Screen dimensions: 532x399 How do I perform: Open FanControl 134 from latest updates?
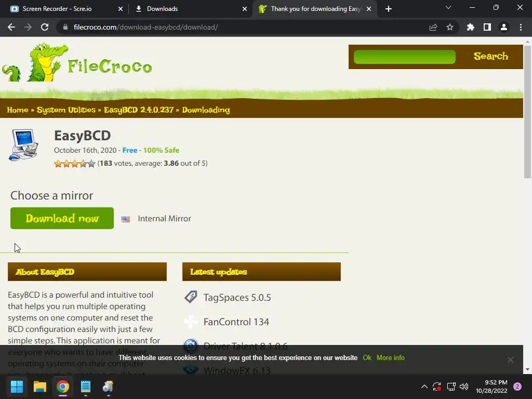pyautogui.click(x=236, y=322)
